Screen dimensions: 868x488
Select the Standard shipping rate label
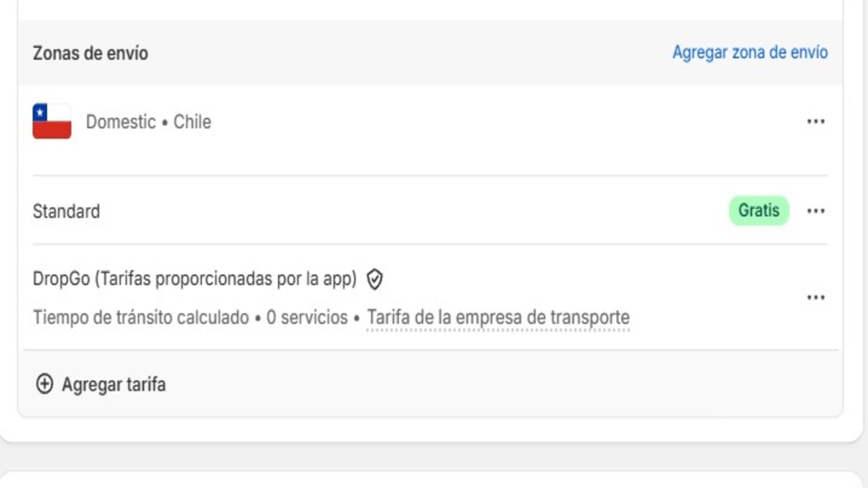click(66, 211)
